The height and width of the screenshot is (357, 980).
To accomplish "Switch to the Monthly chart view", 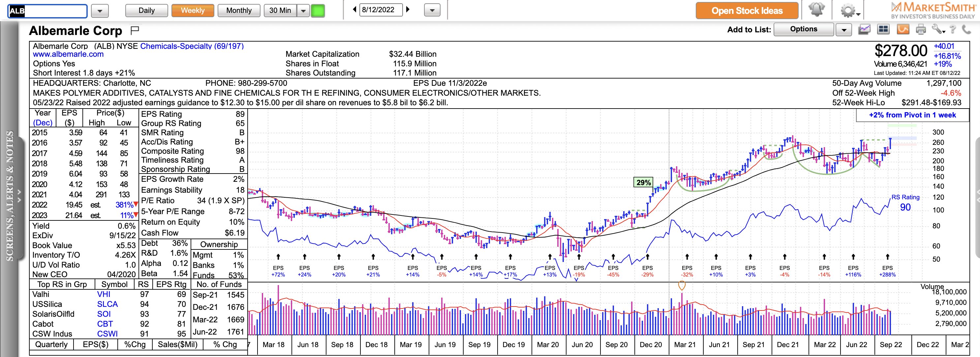I will tap(239, 11).
